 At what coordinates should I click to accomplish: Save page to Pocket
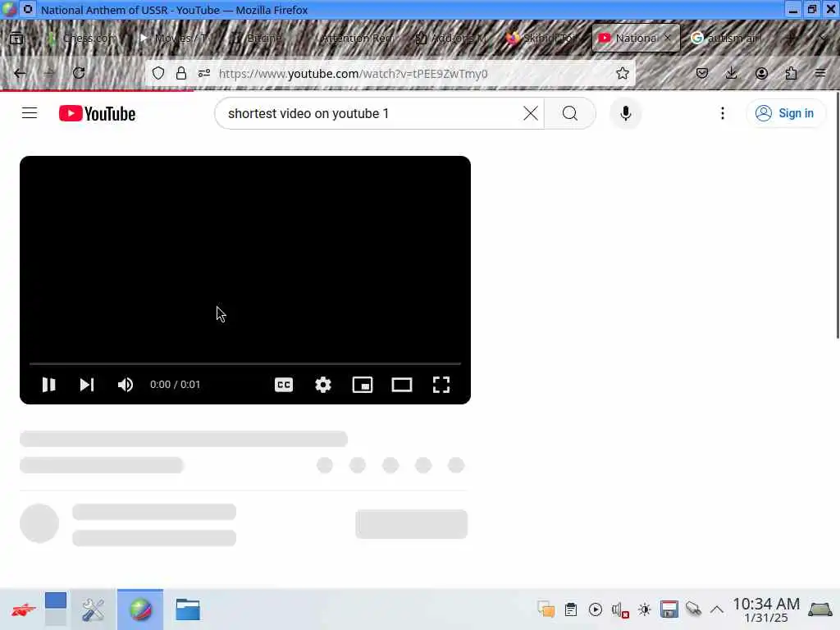702,73
